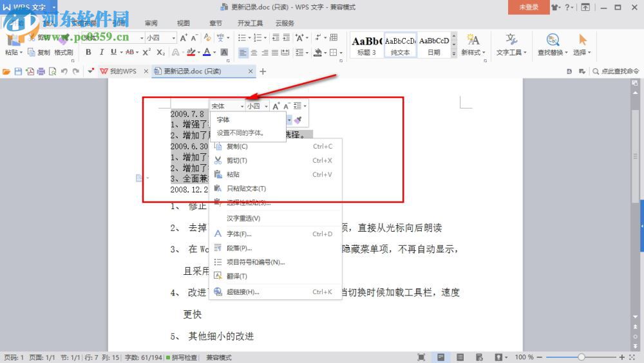Expand the Paste 粘贴 dropdown arrow

click(x=21, y=53)
